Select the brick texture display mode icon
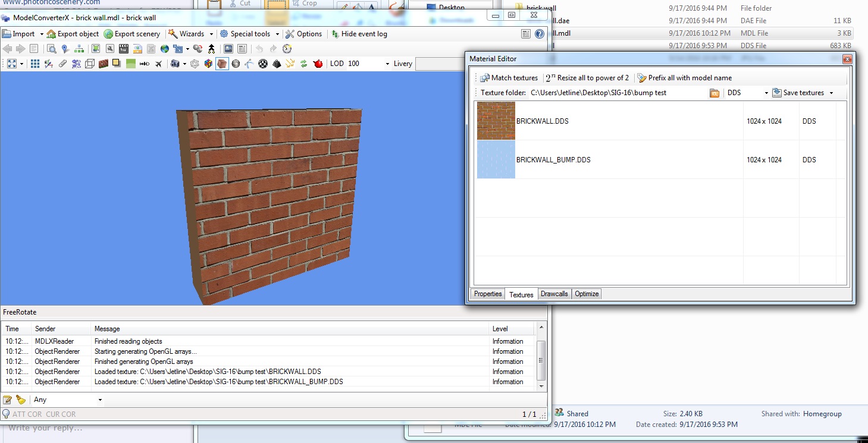Image resolution: width=868 pixels, height=443 pixels. tap(102, 64)
